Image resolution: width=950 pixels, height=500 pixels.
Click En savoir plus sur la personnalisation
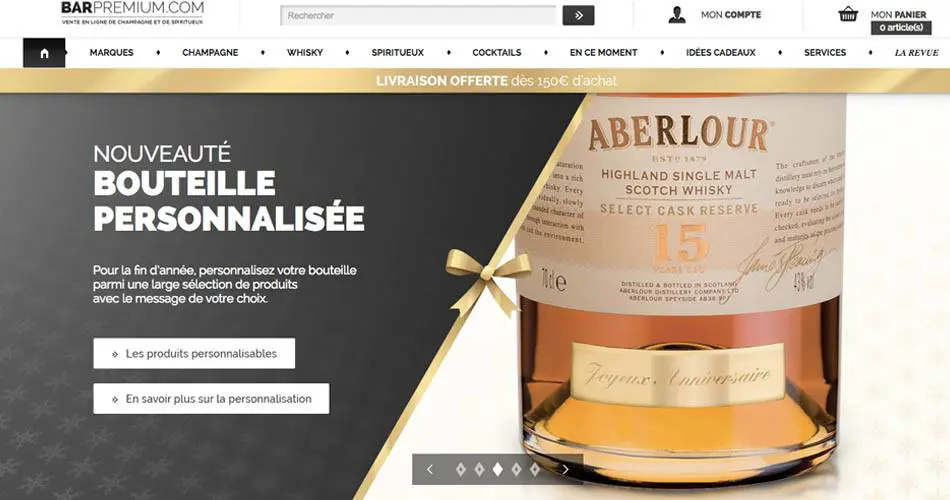click(x=211, y=399)
